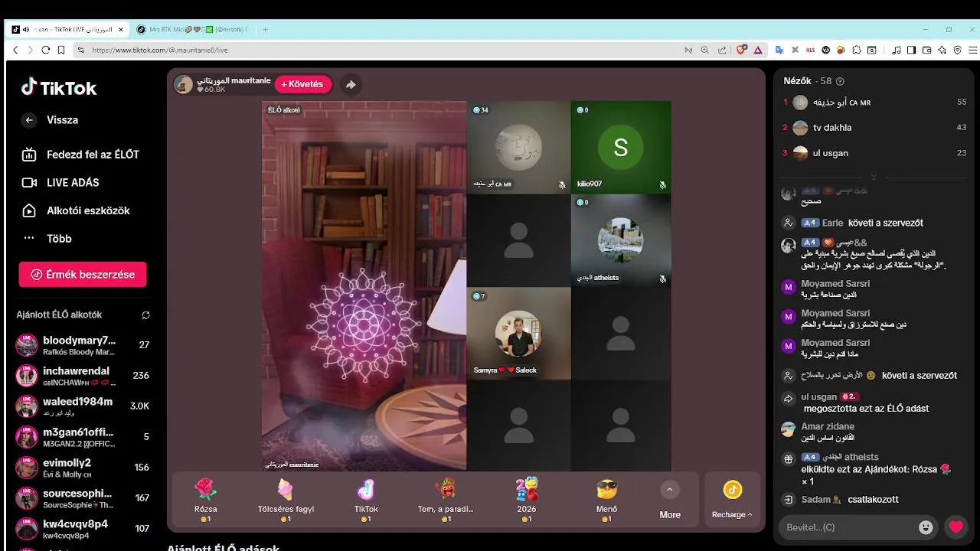
Task: Click the Amar zidane chat username
Action: pyautogui.click(x=828, y=426)
